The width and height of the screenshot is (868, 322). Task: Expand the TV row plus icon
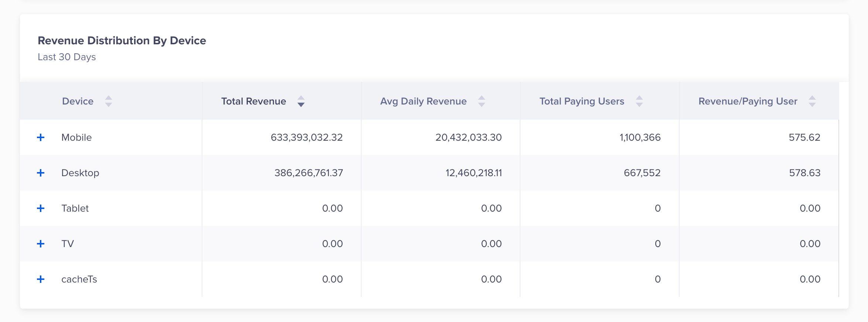coord(41,244)
